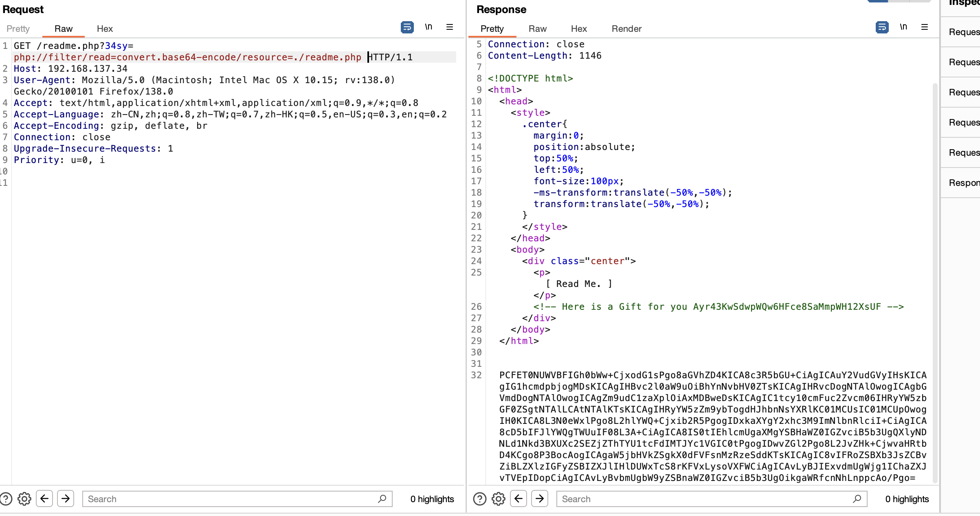Switch Response view to Raw tab

[538, 29]
